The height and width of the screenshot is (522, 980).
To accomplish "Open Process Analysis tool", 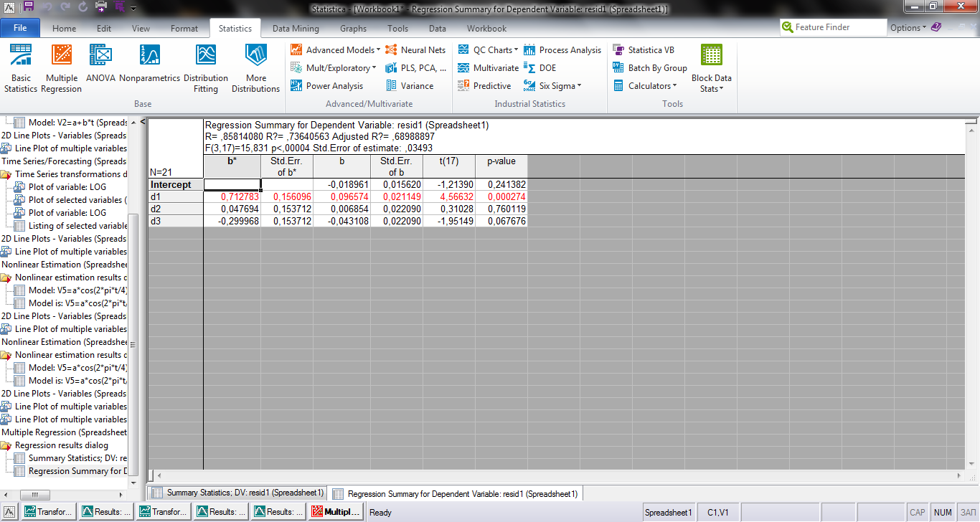I will point(562,50).
